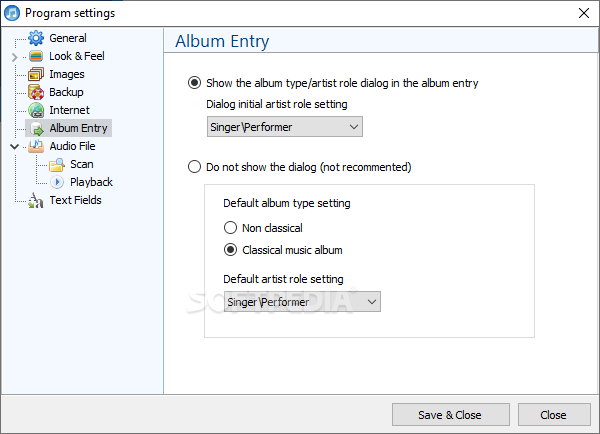The height and width of the screenshot is (434, 600).
Task: Click the Audio File icon
Action: (36, 146)
